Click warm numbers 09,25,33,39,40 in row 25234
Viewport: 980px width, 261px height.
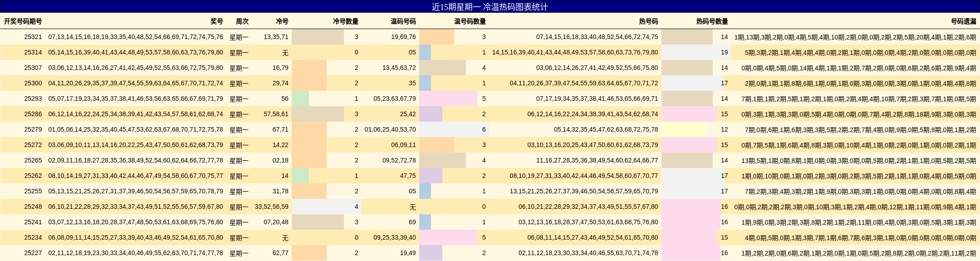point(395,237)
